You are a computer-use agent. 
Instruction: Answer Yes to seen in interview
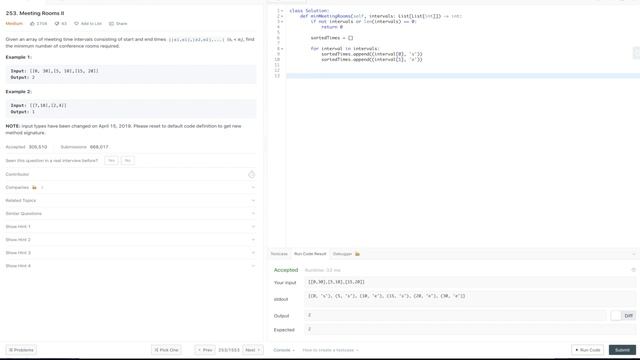pyautogui.click(x=111, y=160)
